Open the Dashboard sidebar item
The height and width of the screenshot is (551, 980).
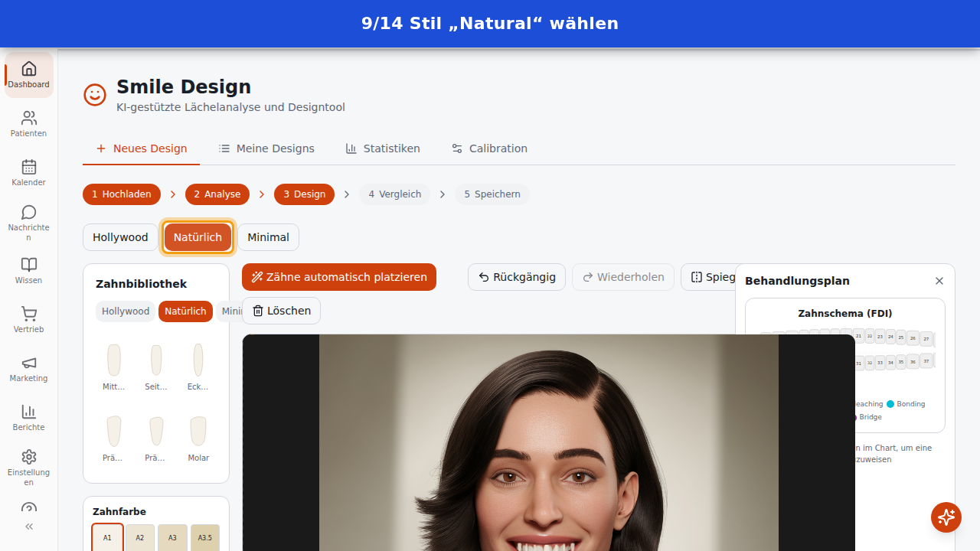[29, 75]
